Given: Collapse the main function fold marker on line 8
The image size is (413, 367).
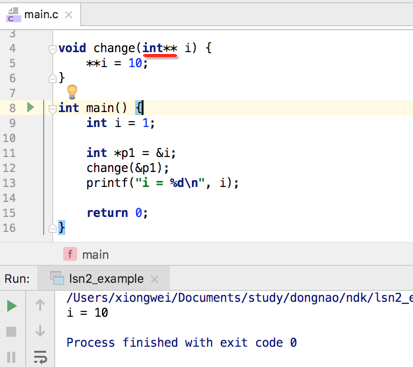Looking at the screenshot, I should [52, 109].
